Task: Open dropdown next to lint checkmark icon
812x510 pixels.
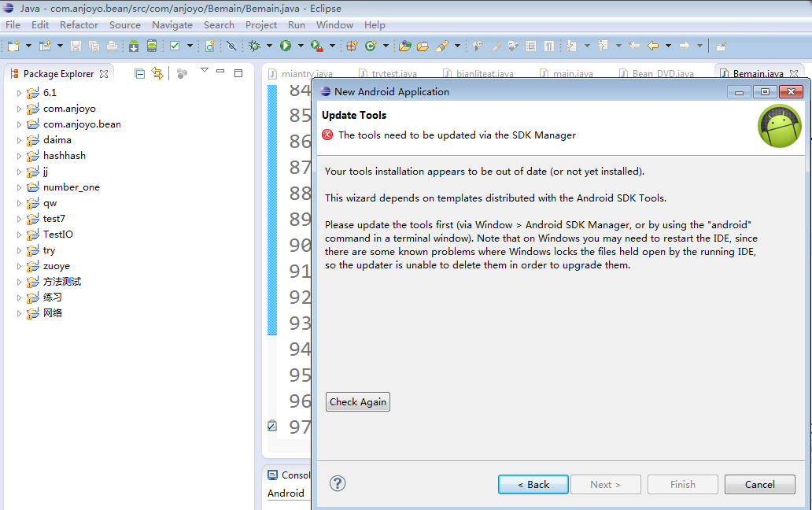Action: point(190,46)
